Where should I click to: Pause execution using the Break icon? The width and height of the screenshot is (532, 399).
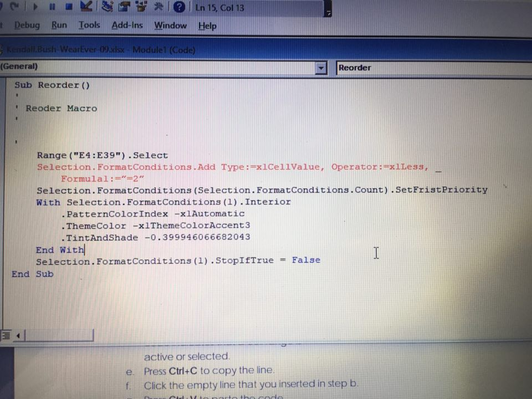click(53, 7)
